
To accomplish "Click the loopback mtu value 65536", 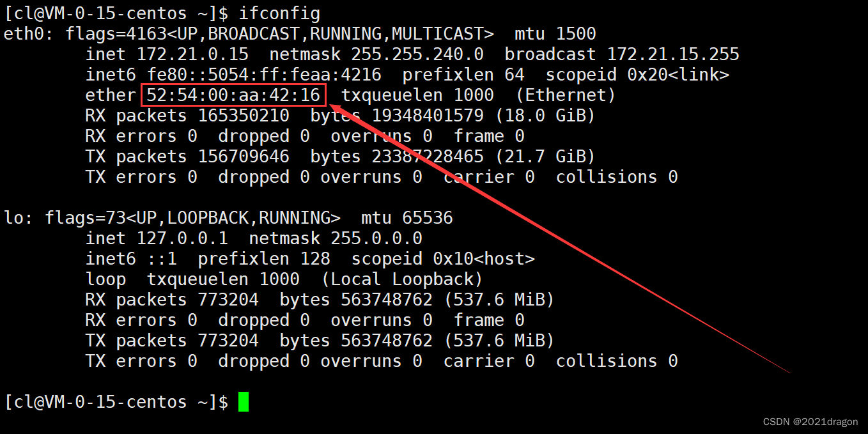I will (427, 218).
